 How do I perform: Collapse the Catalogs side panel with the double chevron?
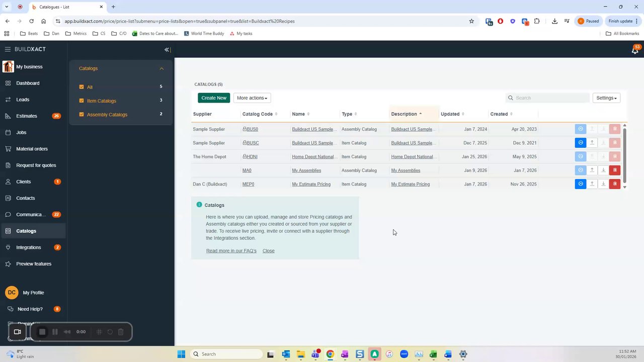click(167, 50)
